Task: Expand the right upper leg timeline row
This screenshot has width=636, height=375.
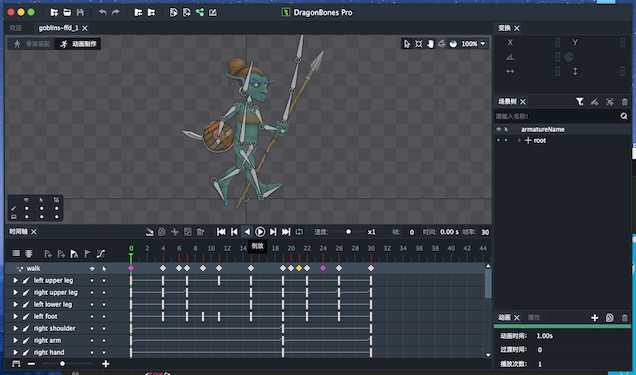Action: point(15,292)
